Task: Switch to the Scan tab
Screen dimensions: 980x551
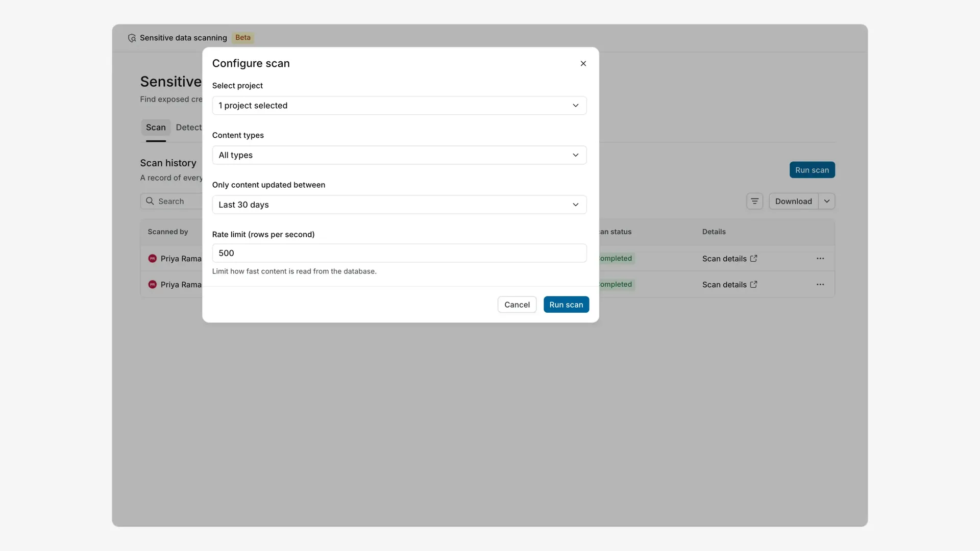Action: (x=156, y=128)
